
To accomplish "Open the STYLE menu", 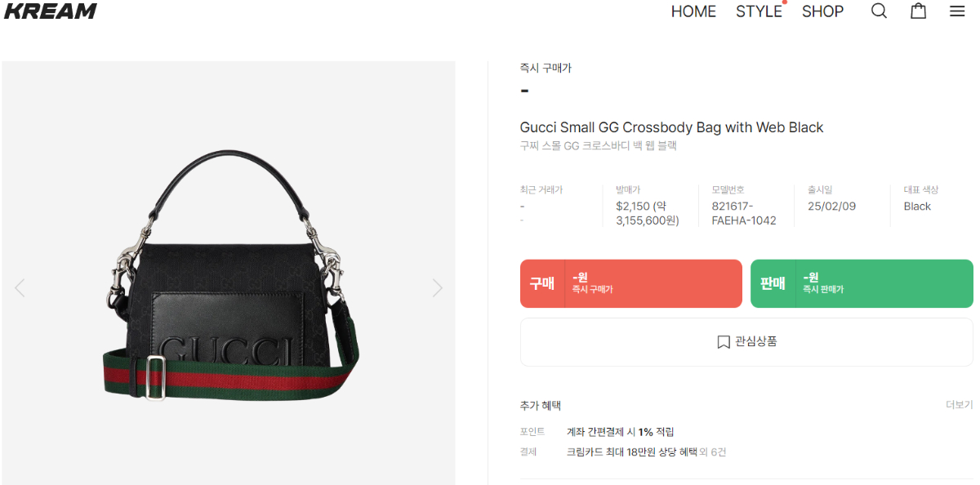I will click(759, 11).
